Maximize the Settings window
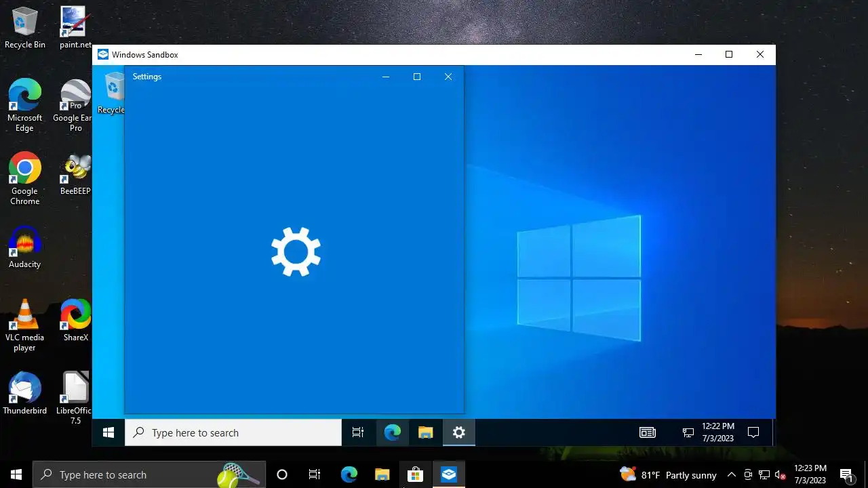The height and width of the screenshot is (488, 868). click(417, 77)
